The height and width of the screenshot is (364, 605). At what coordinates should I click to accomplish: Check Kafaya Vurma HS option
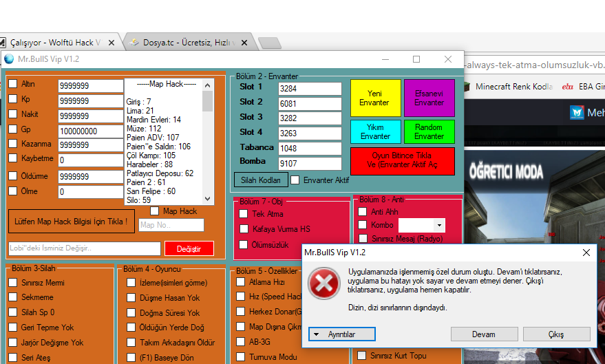click(244, 229)
